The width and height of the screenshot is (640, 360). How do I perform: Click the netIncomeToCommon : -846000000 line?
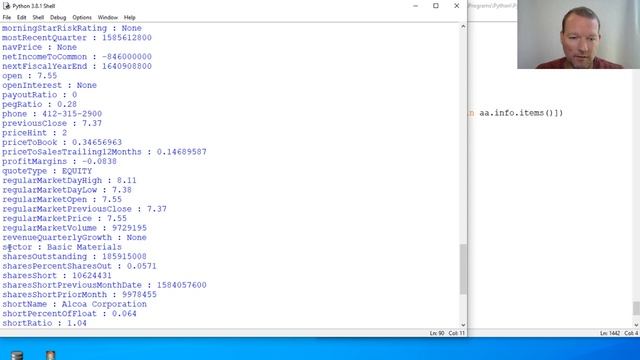[x=77, y=57]
